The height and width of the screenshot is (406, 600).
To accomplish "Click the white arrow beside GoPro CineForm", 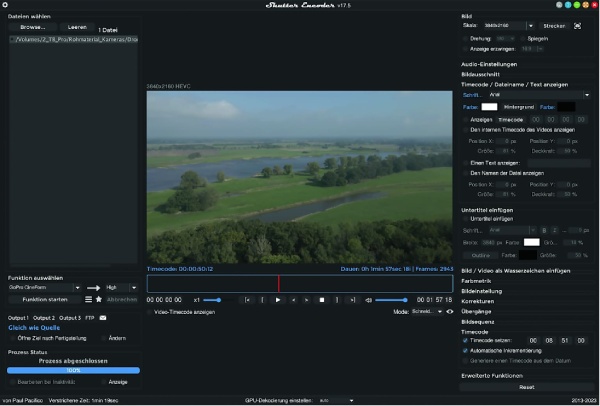I will click(x=93, y=287).
